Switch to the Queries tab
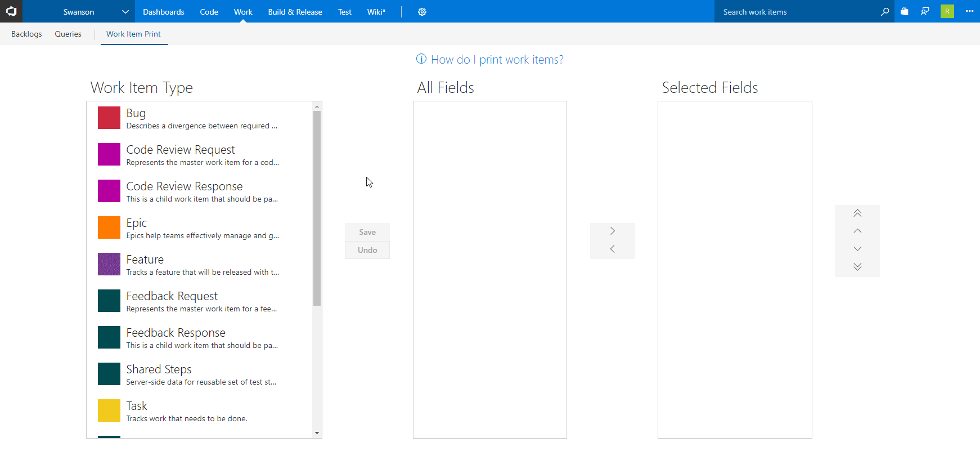Viewport: 980px width, 473px height. click(68, 34)
